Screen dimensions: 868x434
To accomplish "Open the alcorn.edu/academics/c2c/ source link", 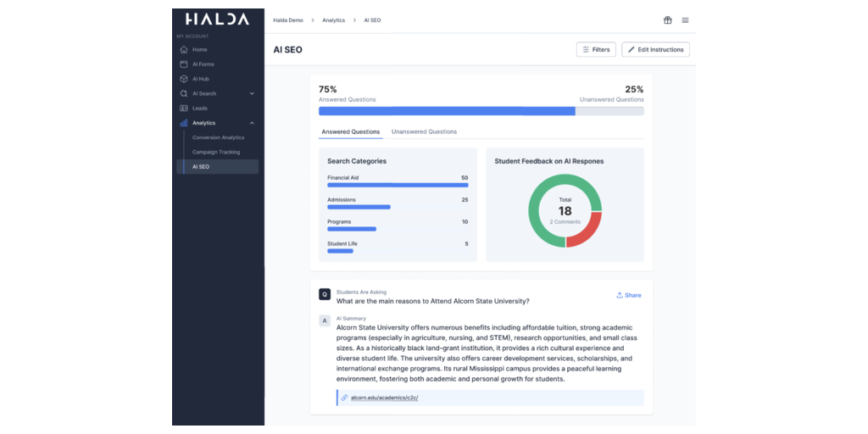I will 384,398.
